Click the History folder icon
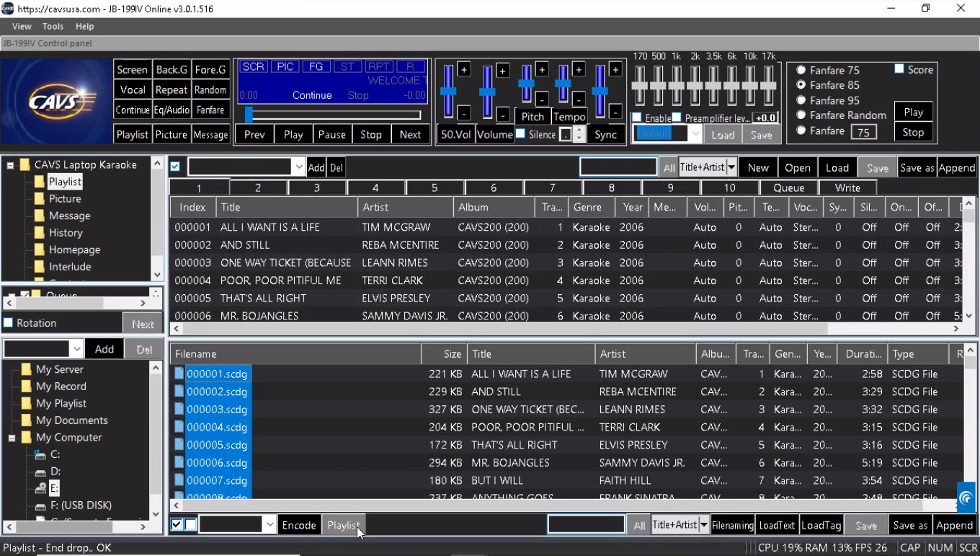This screenshot has height=556, width=980. point(40,233)
